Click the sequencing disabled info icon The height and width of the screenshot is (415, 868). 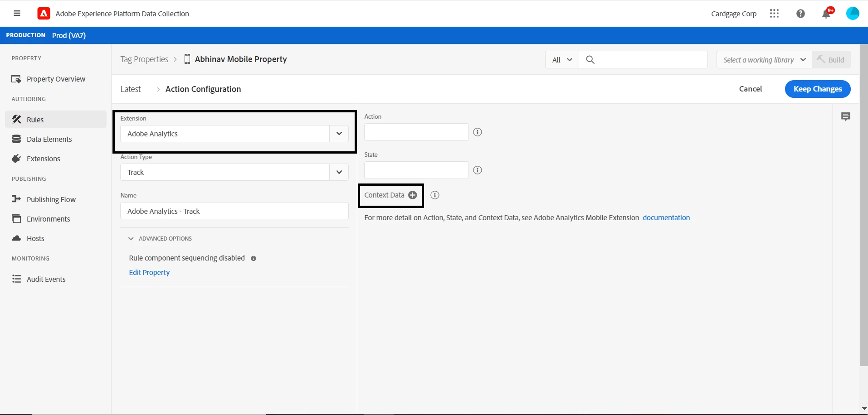(254, 258)
